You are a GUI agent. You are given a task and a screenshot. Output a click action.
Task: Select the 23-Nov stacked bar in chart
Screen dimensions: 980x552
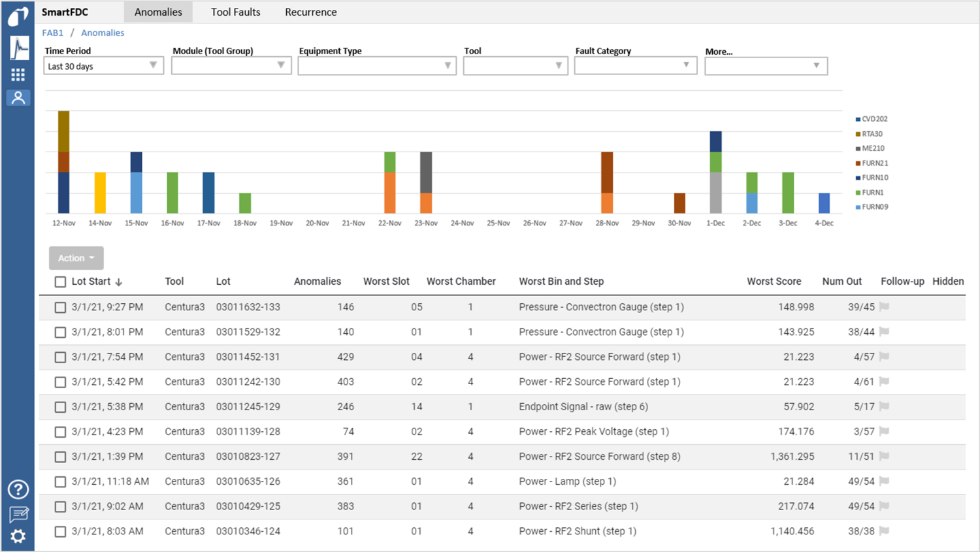[x=426, y=182]
